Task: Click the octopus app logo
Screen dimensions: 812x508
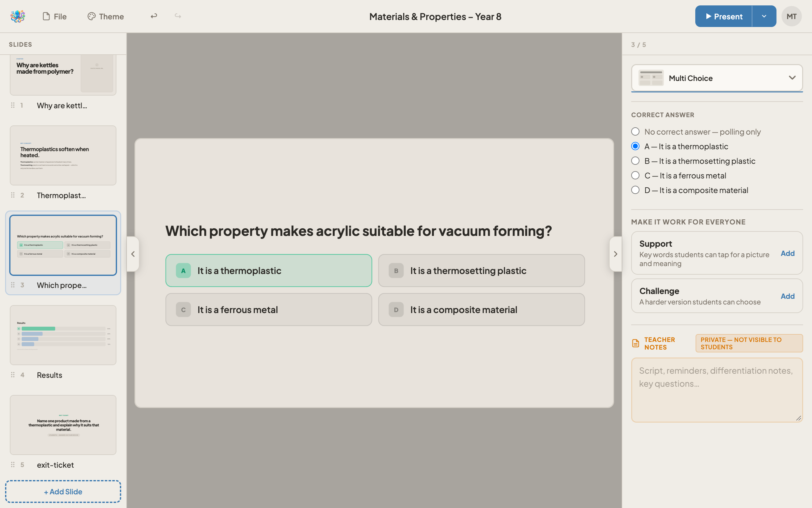Action: 18,16
